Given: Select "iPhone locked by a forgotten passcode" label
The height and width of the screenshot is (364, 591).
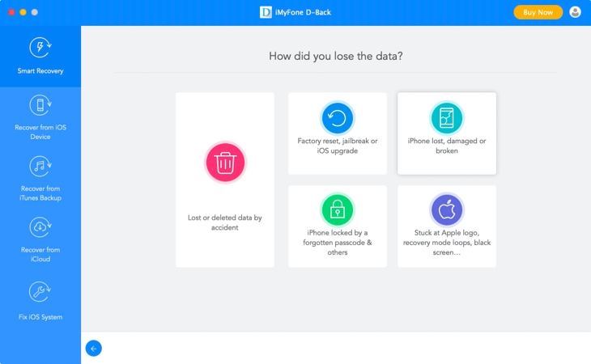Looking at the screenshot, I should 338,238.
